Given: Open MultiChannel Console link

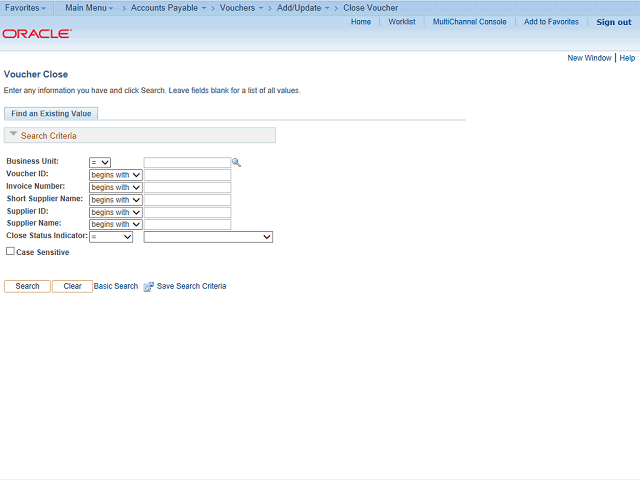Looking at the screenshot, I should (x=469, y=22).
